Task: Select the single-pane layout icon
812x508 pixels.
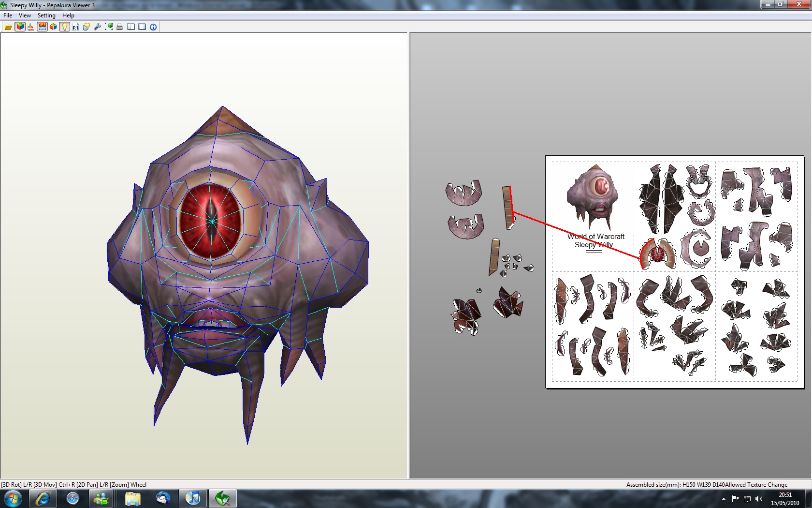Action: pyautogui.click(x=142, y=27)
